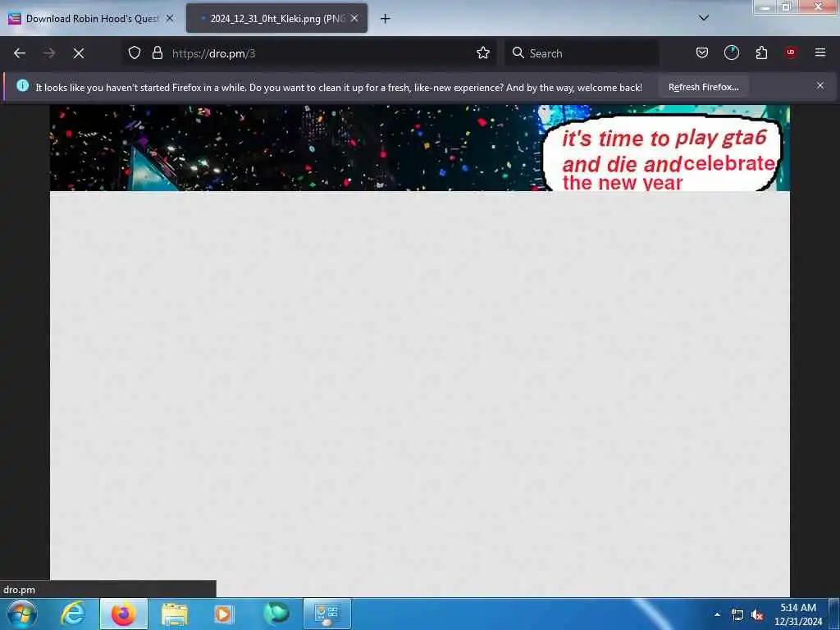Open the clock showing 5:14 AM
This screenshot has height=630, width=840.
tap(798, 614)
